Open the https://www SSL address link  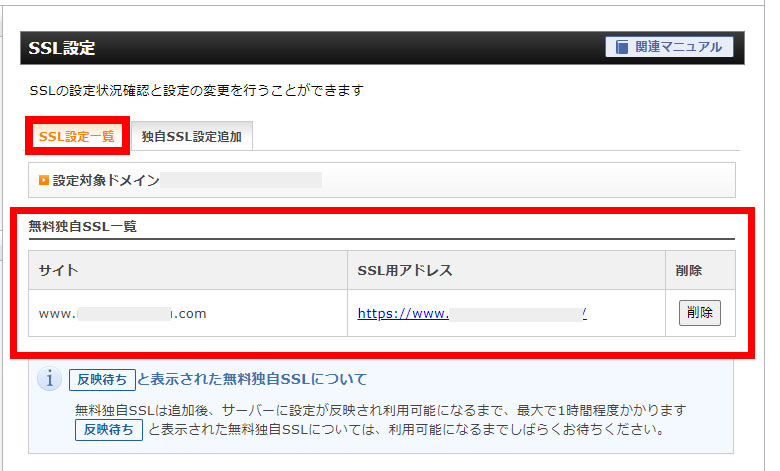pyautogui.click(x=472, y=313)
